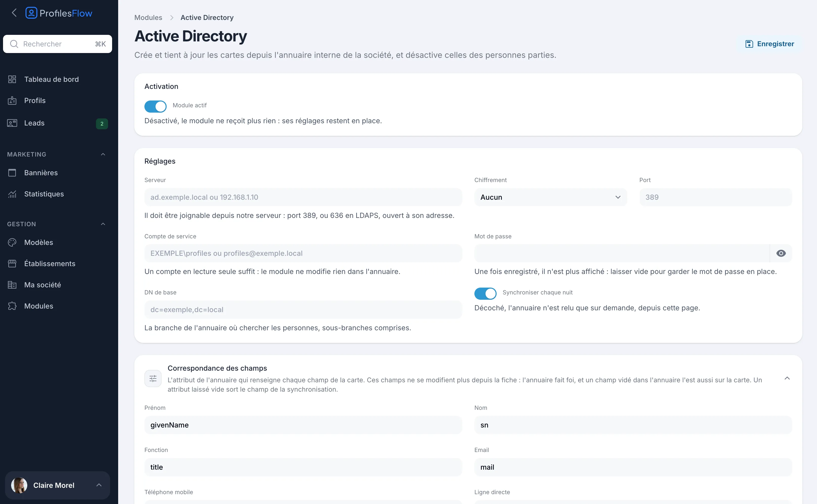The image size is (817, 504).
Task: Click the Port input field
Action: 716,197
